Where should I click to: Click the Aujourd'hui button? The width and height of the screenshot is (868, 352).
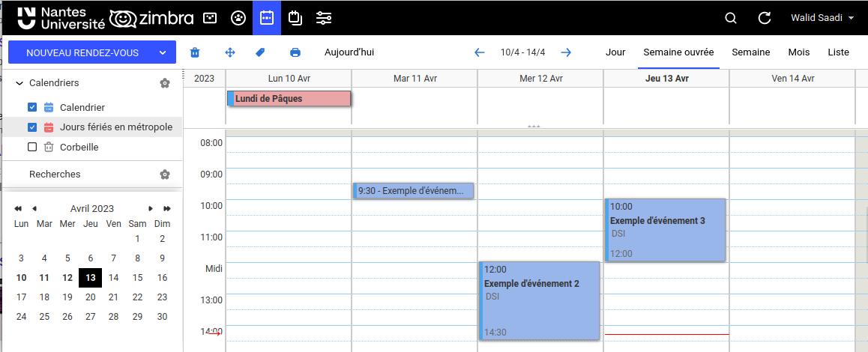pyautogui.click(x=349, y=52)
